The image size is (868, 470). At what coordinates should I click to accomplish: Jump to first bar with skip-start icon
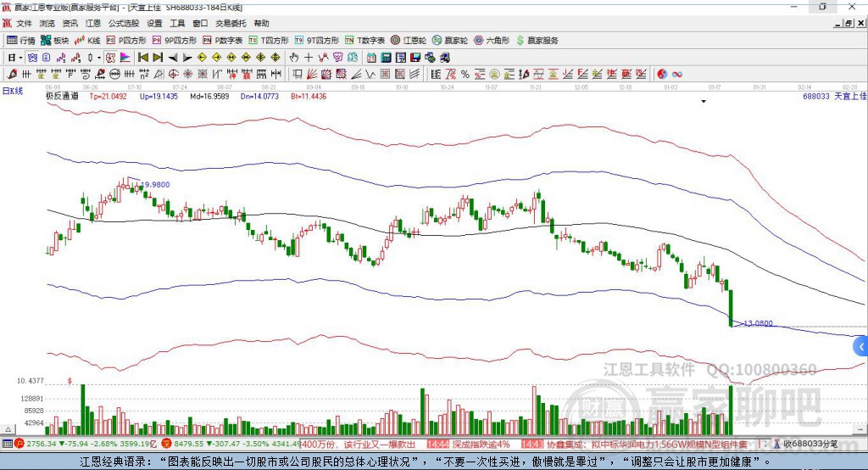click(x=142, y=58)
